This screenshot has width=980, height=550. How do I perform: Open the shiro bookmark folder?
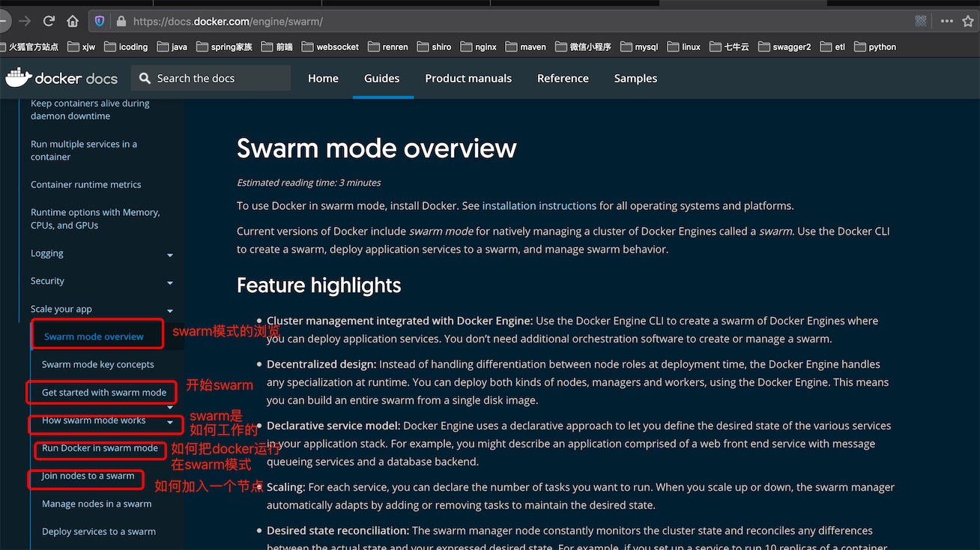[x=435, y=46]
